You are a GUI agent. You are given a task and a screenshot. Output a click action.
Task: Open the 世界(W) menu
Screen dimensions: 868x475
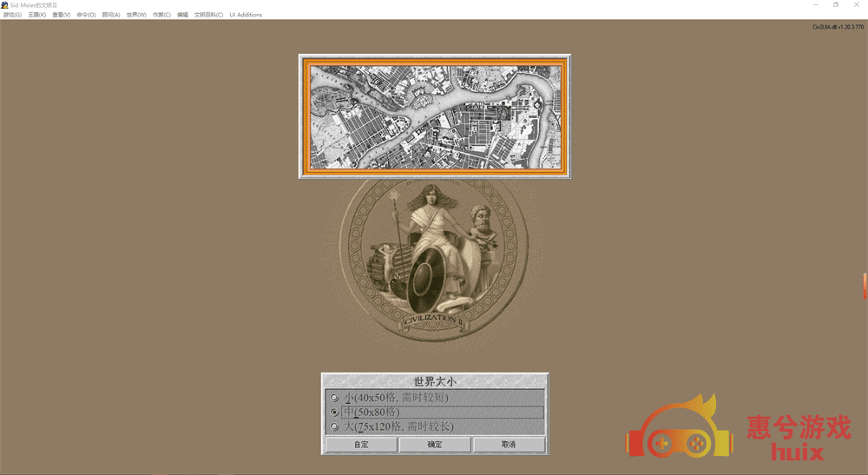tap(136, 15)
